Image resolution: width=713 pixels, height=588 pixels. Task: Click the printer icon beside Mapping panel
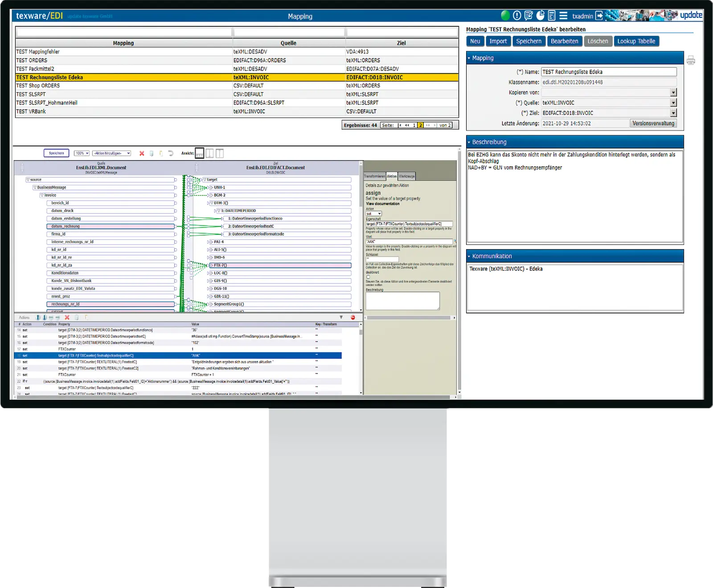tap(691, 61)
